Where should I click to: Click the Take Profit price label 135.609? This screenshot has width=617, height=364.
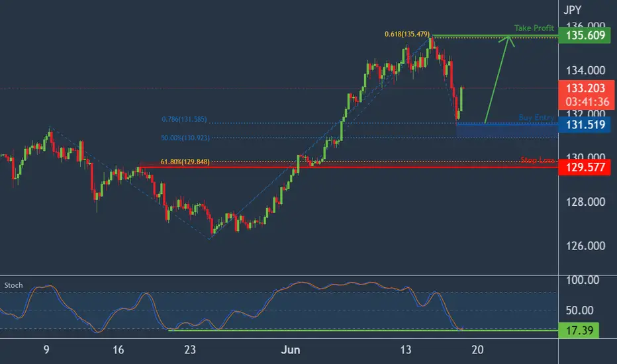point(585,36)
